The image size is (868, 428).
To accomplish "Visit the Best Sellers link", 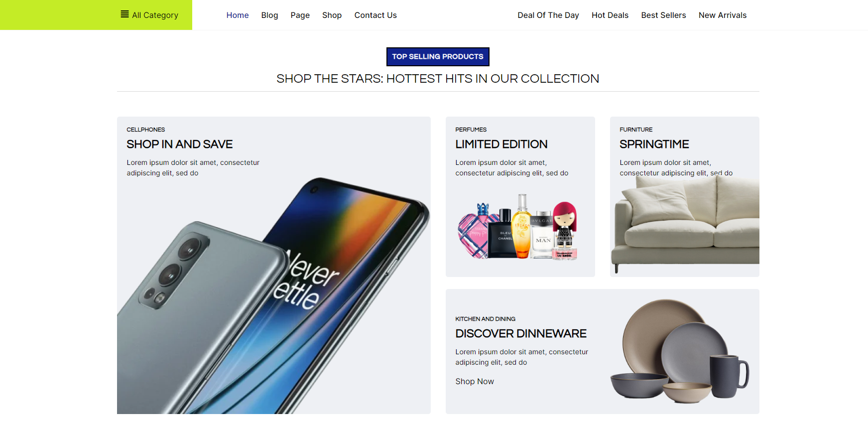I will pos(663,15).
